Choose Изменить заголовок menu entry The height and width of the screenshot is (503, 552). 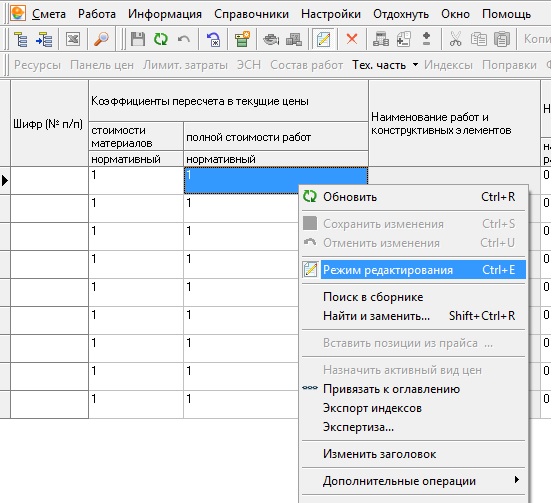tap(414, 454)
